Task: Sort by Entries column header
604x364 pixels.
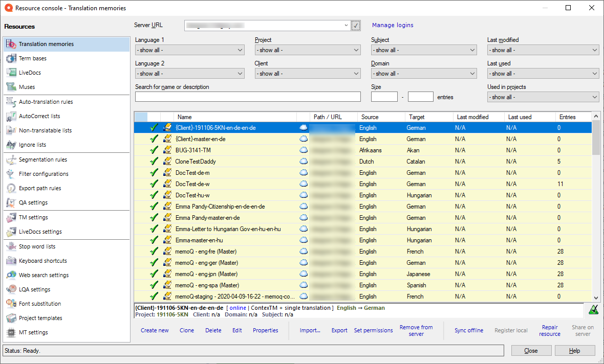Action: tap(573, 117)
